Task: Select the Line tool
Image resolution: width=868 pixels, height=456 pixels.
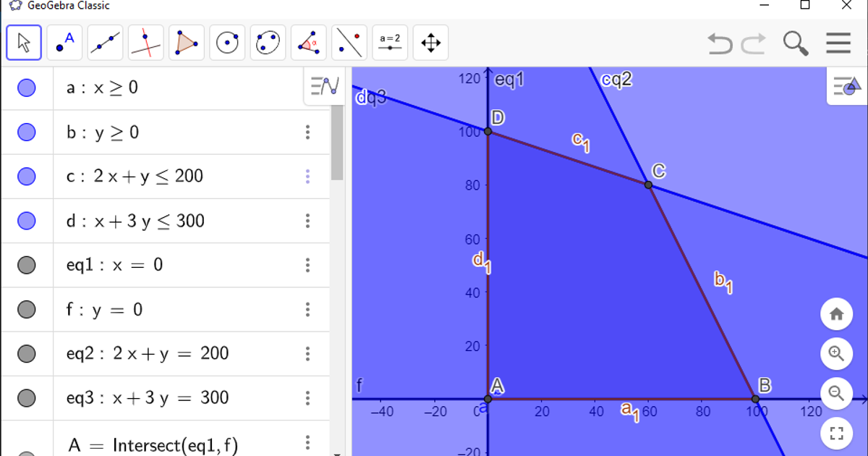Action: pyautogui.click(x=104, y=42)
